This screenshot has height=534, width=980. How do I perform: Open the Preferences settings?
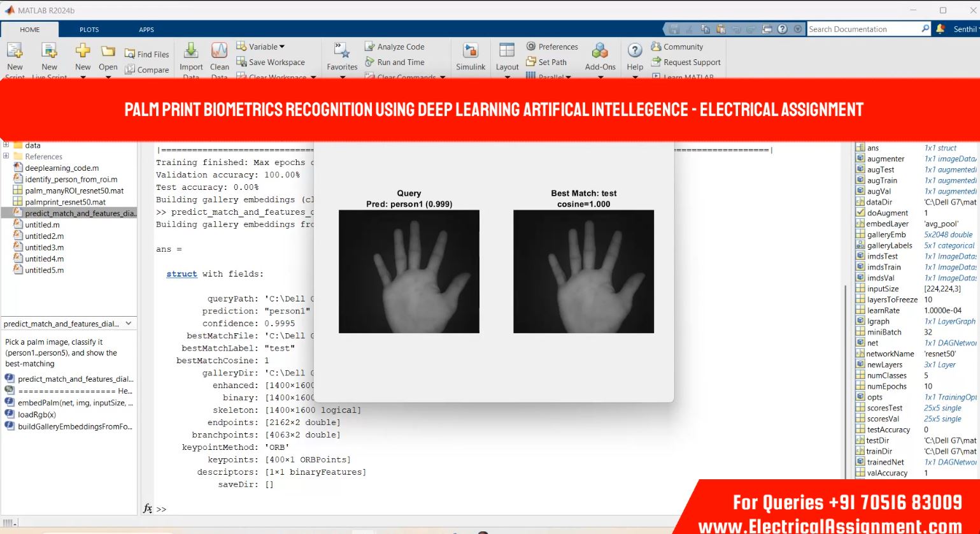tap(551, 47)
